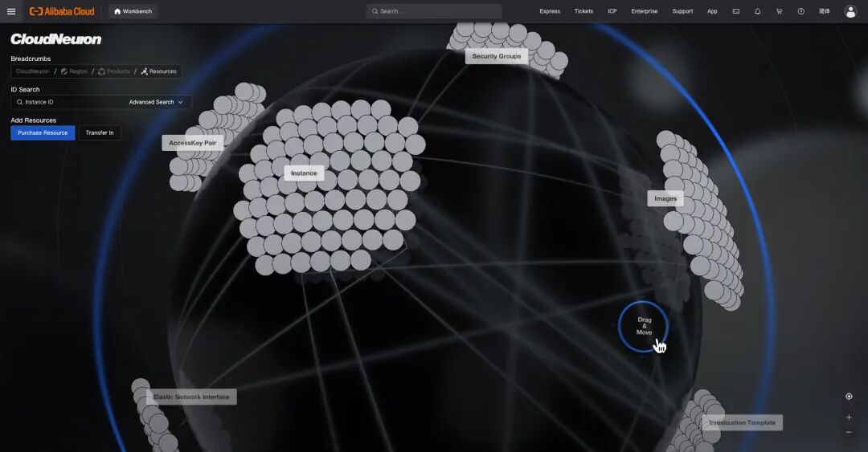Open the Support menu item
The height and width of the screenshot is (452, 868).
682,11
